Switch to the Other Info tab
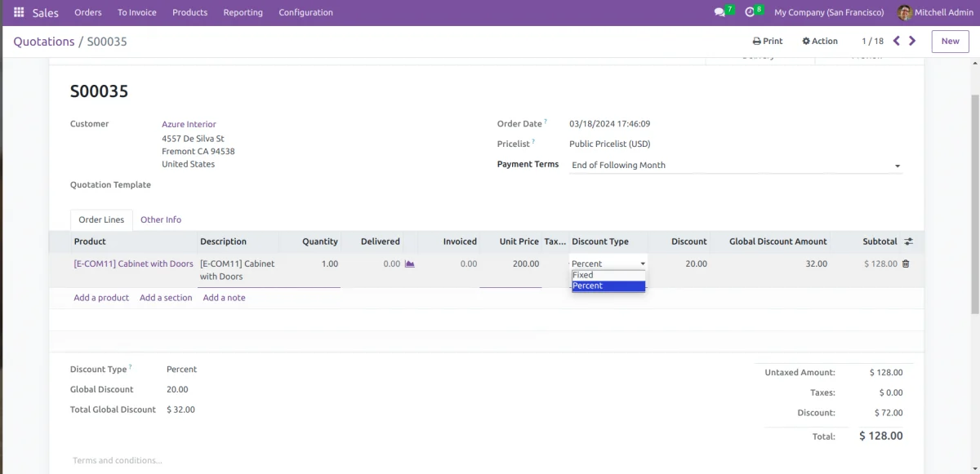 point(161,219)
